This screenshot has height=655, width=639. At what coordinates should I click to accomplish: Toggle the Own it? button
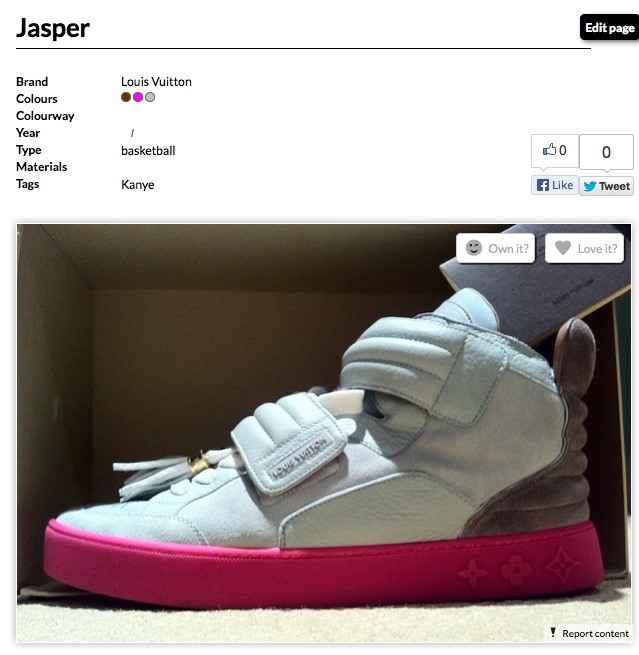(496, 248)
